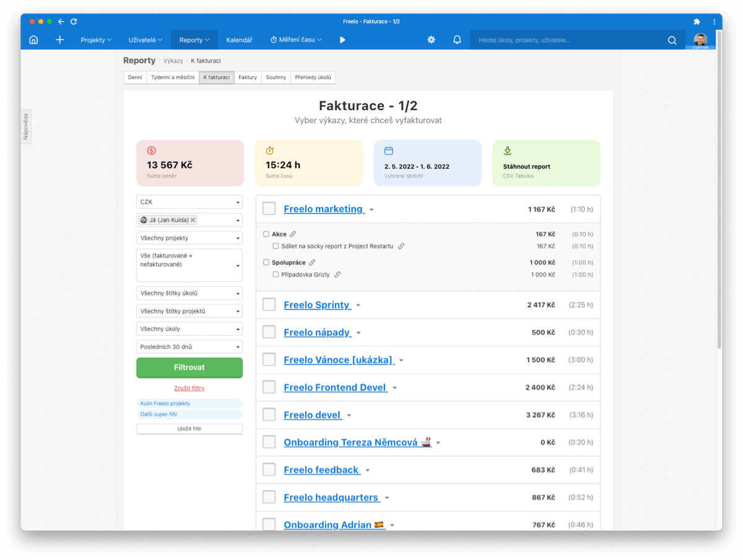
Task: Click the green Filtrovat button
Action: tap(189, 368)
